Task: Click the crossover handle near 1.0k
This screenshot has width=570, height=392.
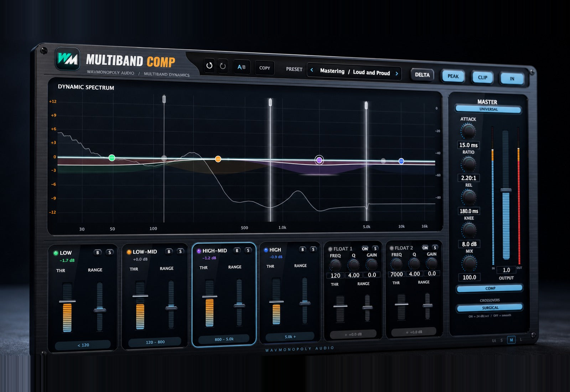Action: (270, 103)
